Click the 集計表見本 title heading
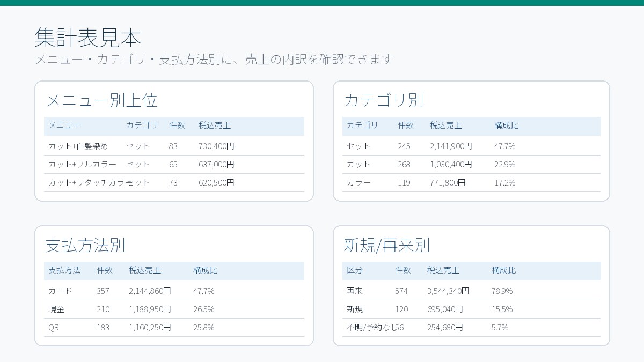 [88, 38]
